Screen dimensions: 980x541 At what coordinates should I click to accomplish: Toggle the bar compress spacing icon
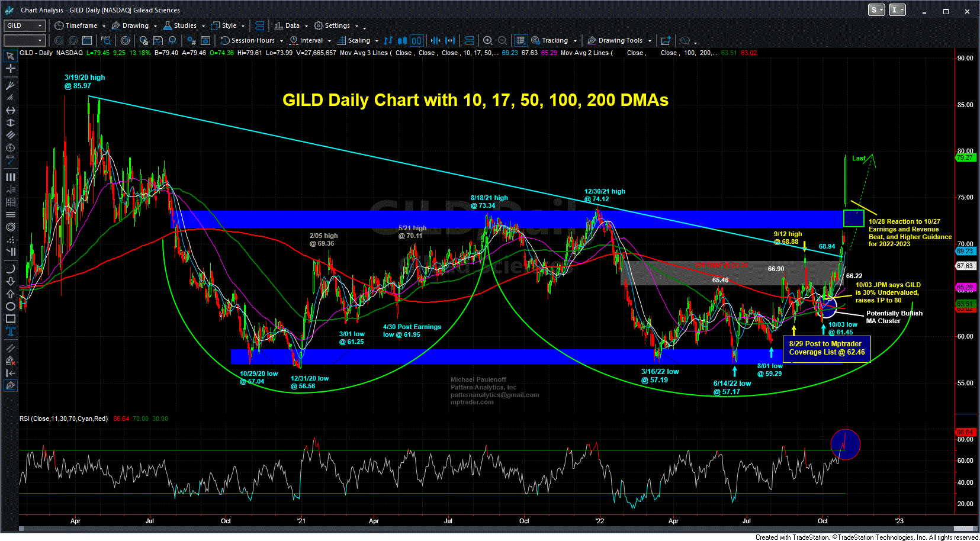(x=435, y=40)
